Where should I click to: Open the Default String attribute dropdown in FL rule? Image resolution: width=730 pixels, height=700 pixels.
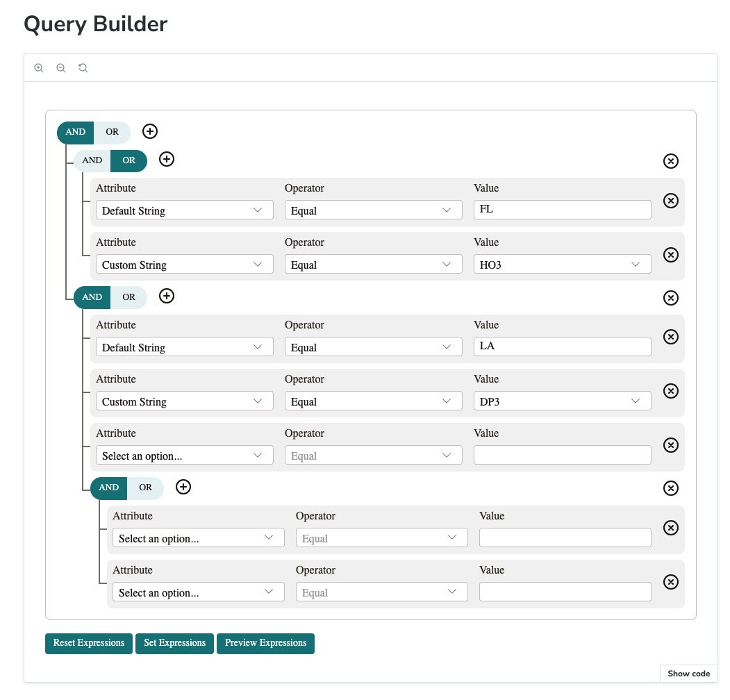184,210
